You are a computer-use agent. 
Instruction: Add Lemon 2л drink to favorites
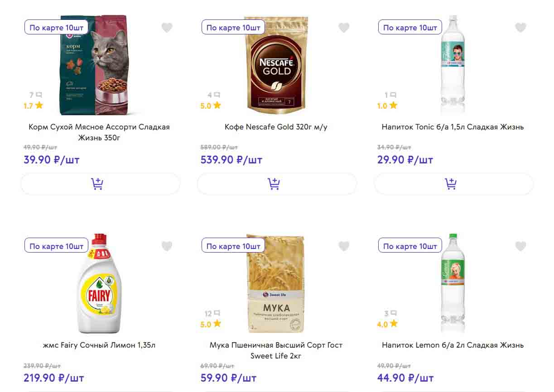520,246
